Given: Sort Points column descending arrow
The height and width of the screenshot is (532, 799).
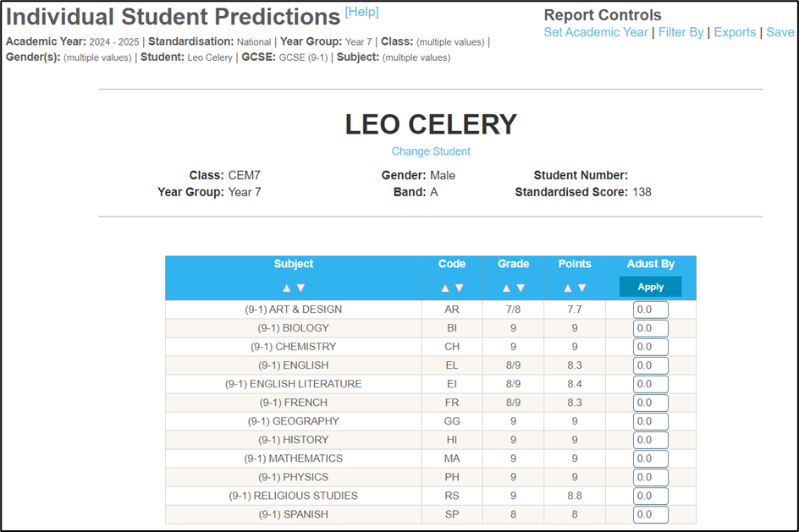Looking at the screenshot, I should tap(582, 288).
